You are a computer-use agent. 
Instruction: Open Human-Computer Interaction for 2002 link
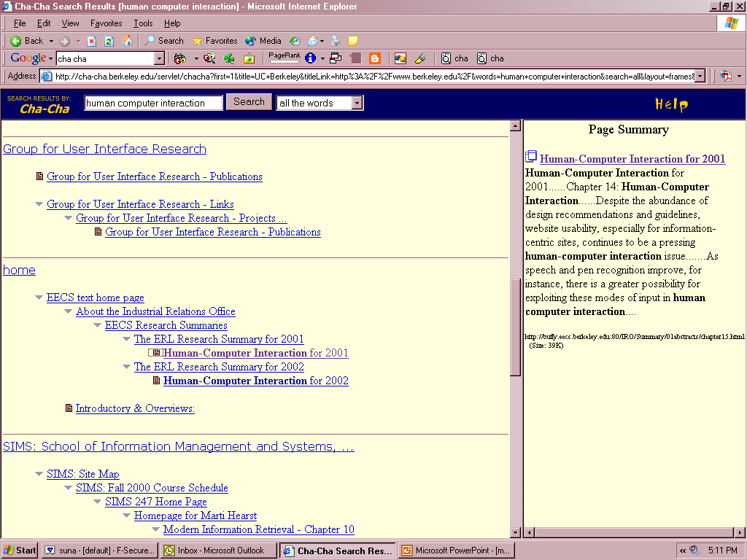(255, 381)
